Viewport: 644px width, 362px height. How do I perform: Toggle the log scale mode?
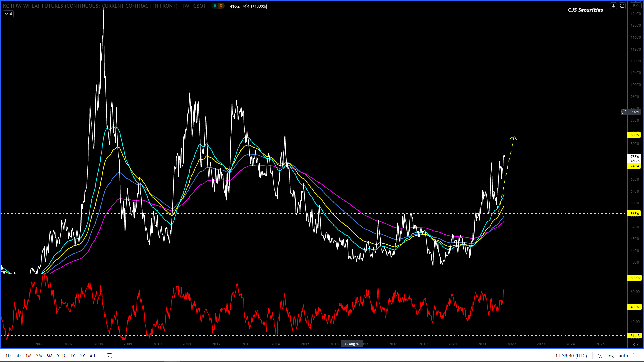[x=611, y=356]
